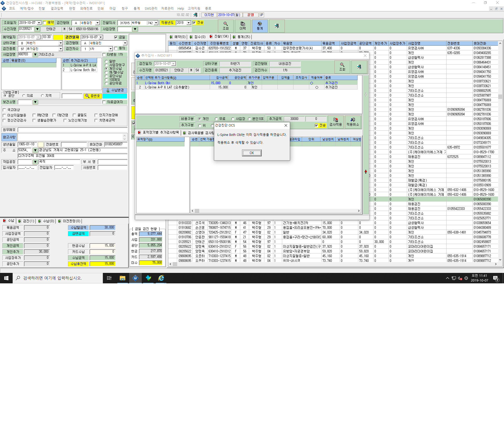Image resolution: width=504 pixels, height=424 pixels.
Task: Click the 조회 search icon in top toolbar
Action: point(225,26)
